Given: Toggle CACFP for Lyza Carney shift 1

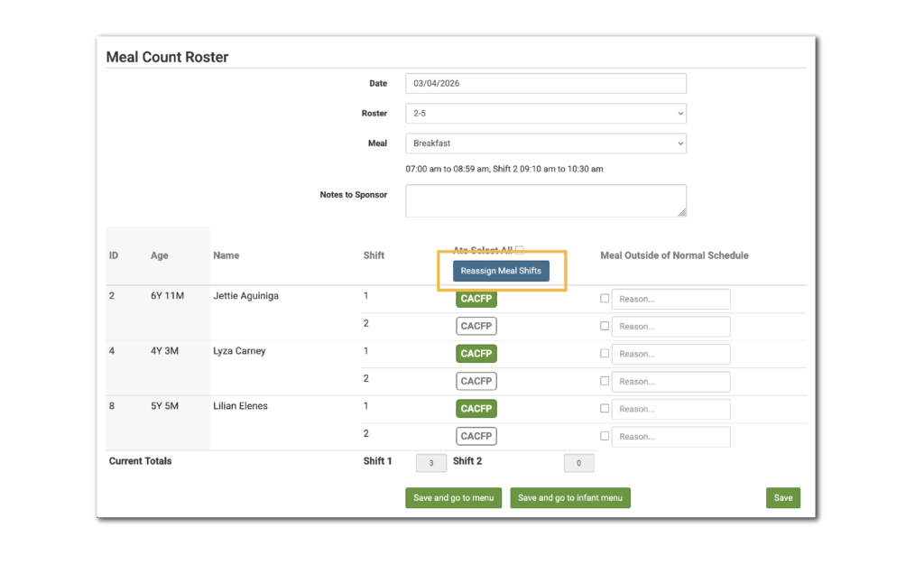Looking at the screenshot, I should 476,354.
